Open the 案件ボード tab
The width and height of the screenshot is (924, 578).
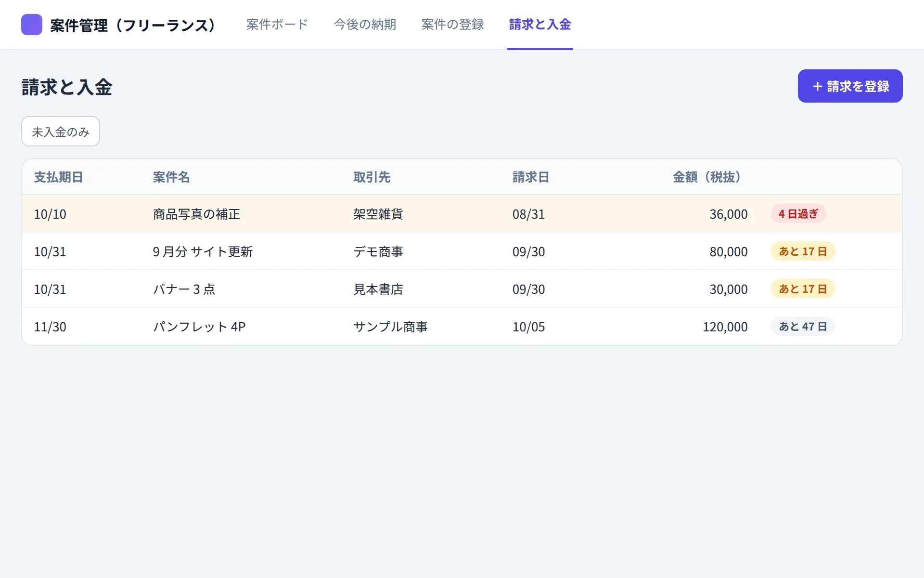coord(277,25)
